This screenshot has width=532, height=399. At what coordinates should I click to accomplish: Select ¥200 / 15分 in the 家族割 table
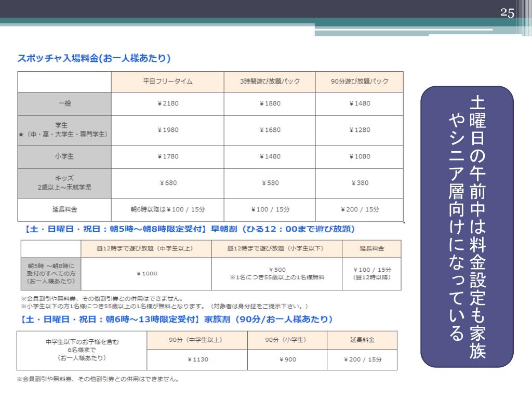tap(362, 360)
